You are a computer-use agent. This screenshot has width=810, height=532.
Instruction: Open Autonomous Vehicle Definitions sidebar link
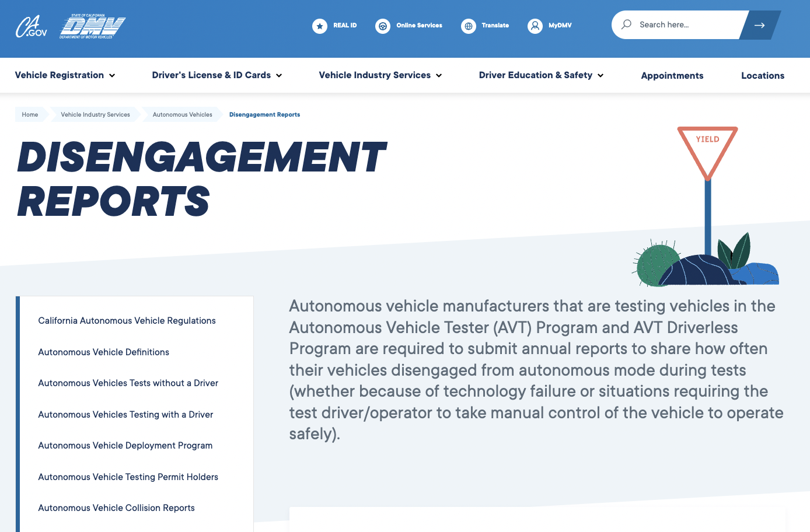[103, 352]
